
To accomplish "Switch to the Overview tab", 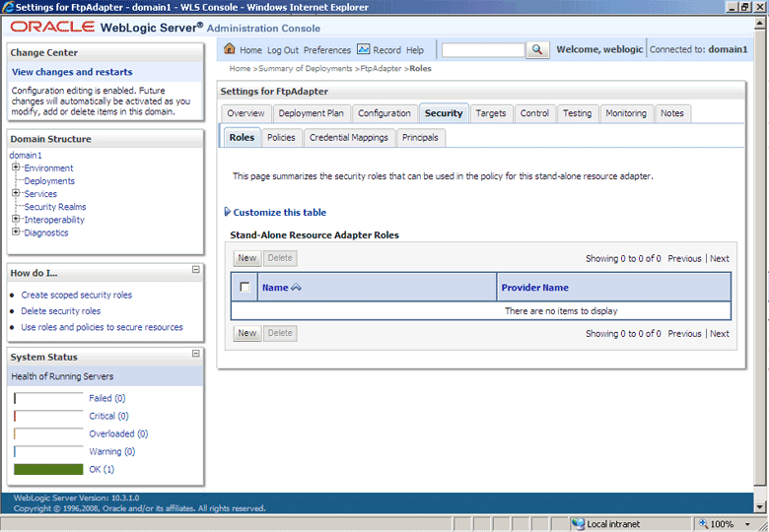I will pos(245,113).
